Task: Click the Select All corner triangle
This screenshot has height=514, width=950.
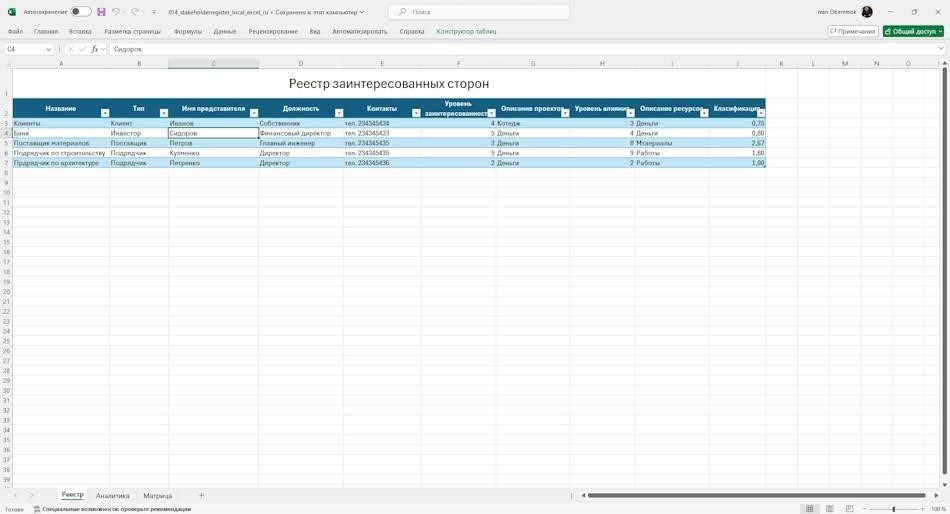Action: 6,64
